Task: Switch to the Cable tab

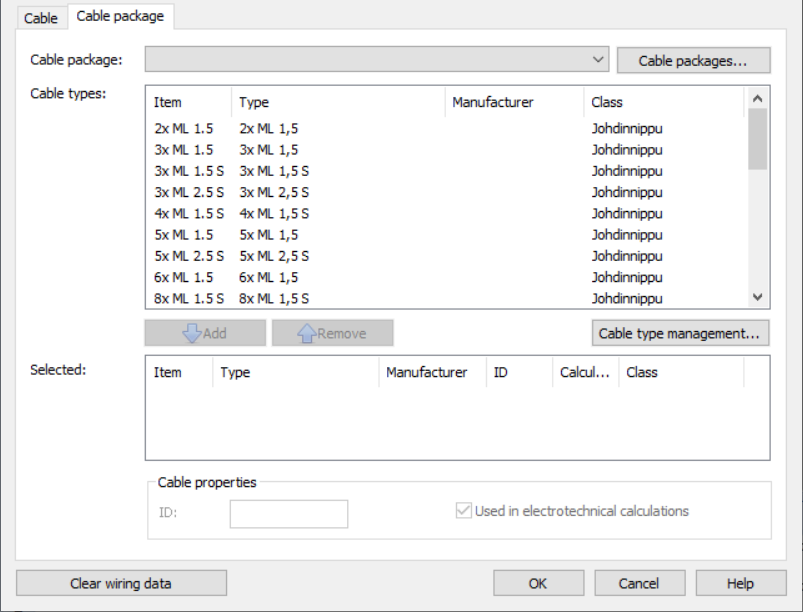Action: pyautogui.click(x=41, y=18)
